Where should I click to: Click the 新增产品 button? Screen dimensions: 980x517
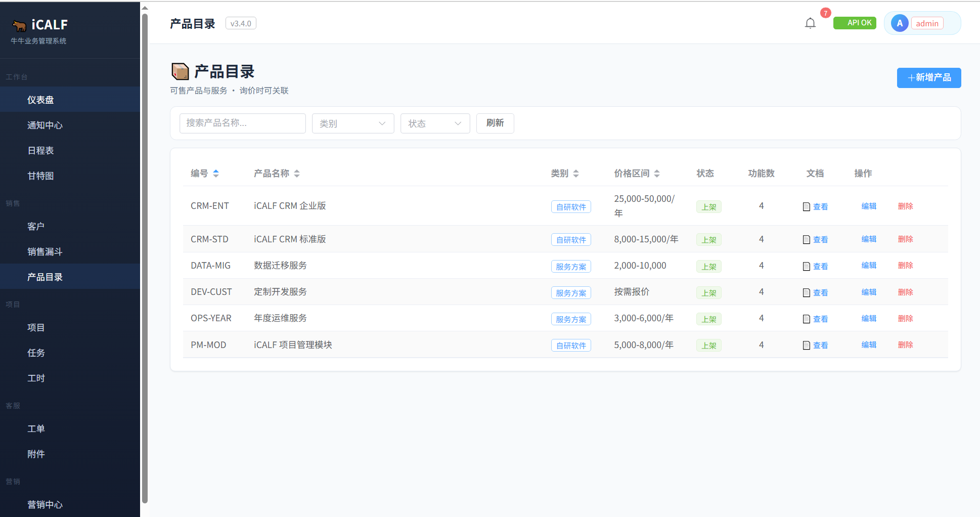[929, 77]
